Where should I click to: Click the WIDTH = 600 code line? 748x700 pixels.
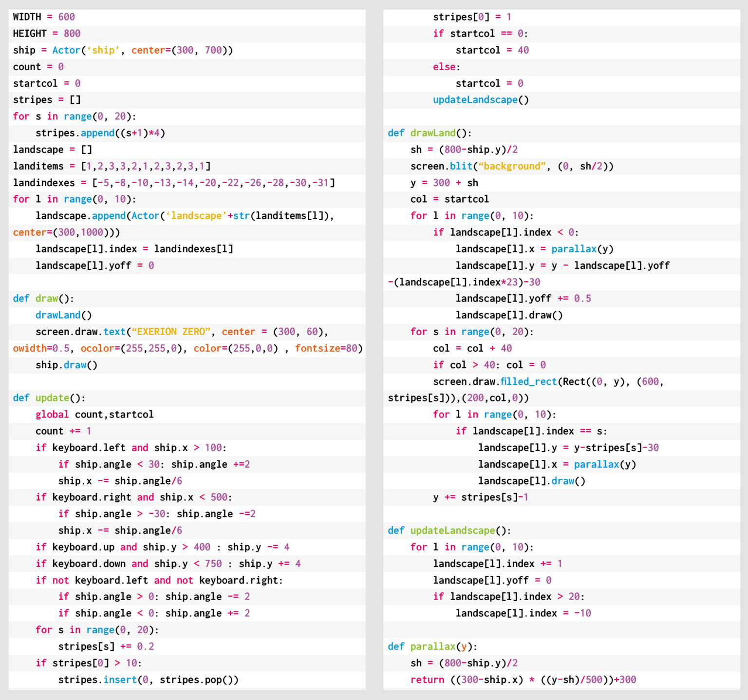tap(44, 17)
